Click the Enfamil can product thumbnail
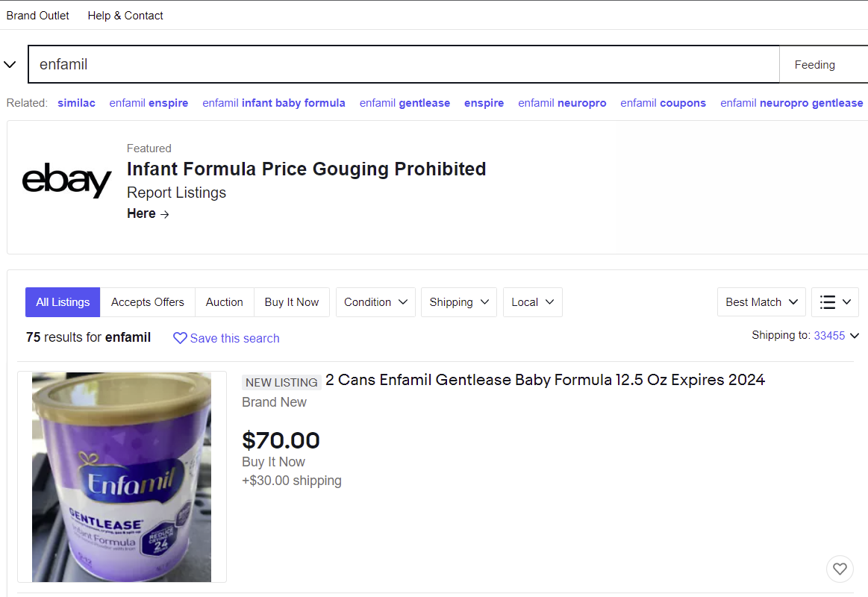Screen dimensions: 868x597 point(122,477)
